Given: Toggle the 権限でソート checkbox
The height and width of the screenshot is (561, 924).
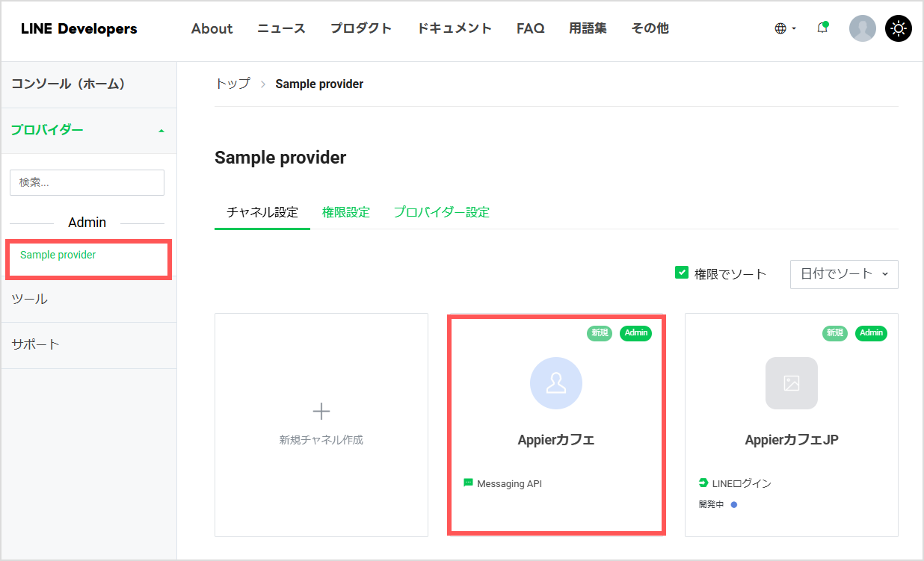Looking at the screenshot, I should coord(682,273).
